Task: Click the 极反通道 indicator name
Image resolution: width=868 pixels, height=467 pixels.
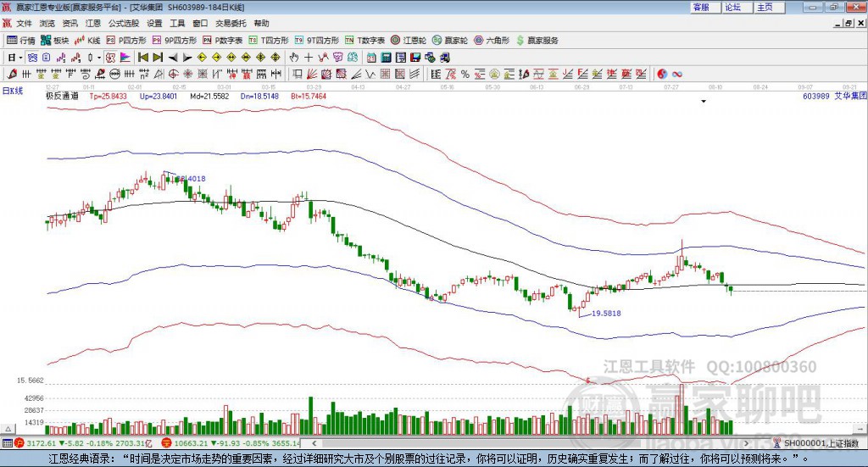Action: coord(62,96)
